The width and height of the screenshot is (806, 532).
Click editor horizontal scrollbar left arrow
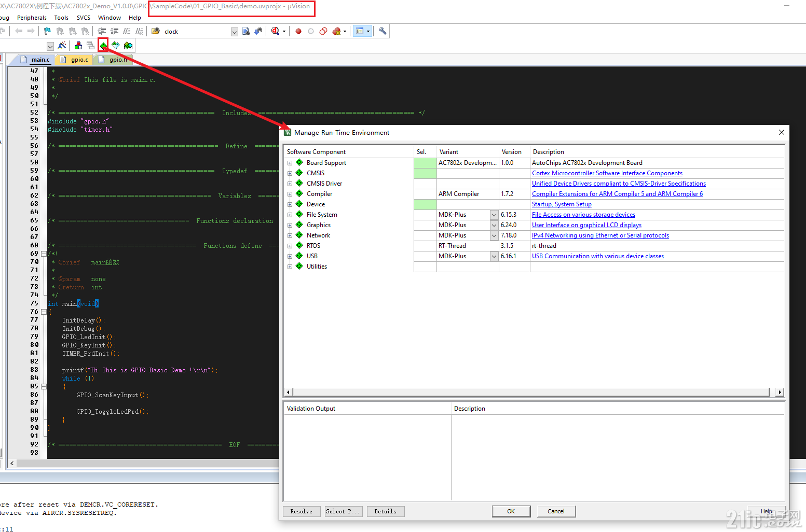point(12,463)
